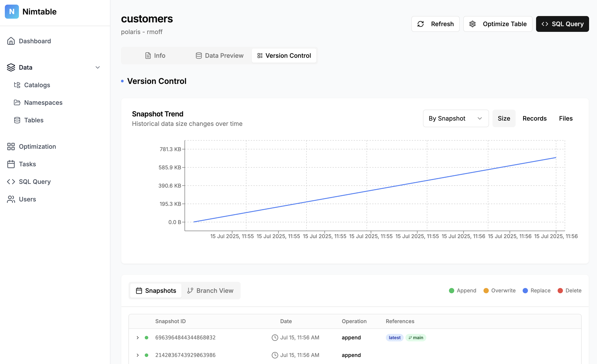Select the Size metric toggle

pyautogui.click(x=504, y=118)
